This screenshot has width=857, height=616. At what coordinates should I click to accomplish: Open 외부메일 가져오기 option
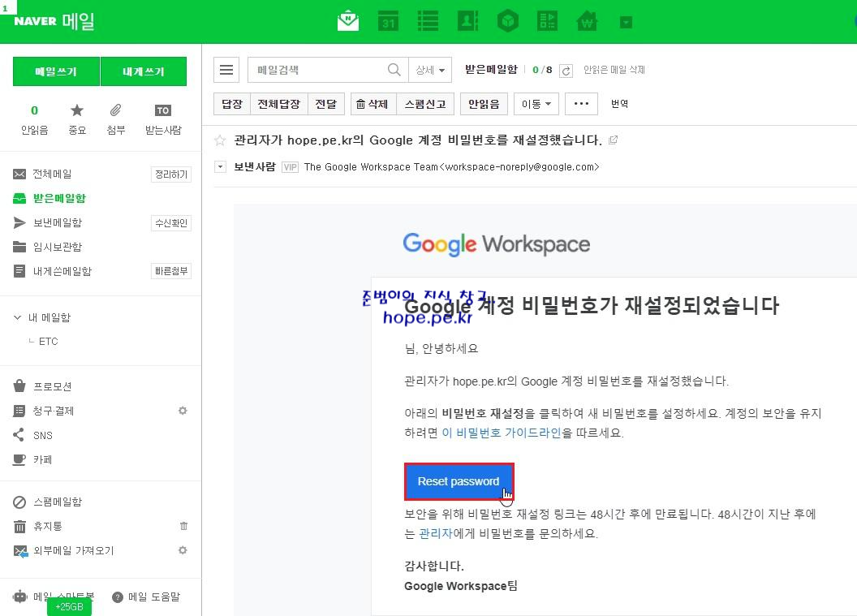click(x=73, y=550)
